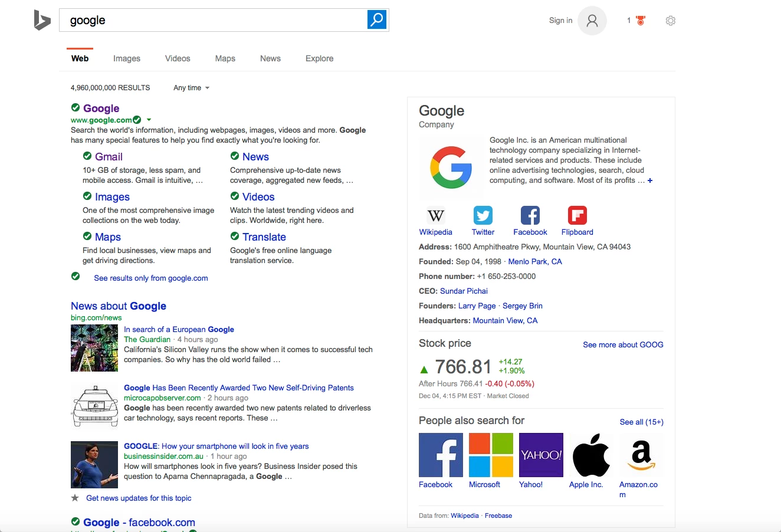Click the Guardian article thumbnail
This screenshot has width=781, height=532.
tap(94, 348)
